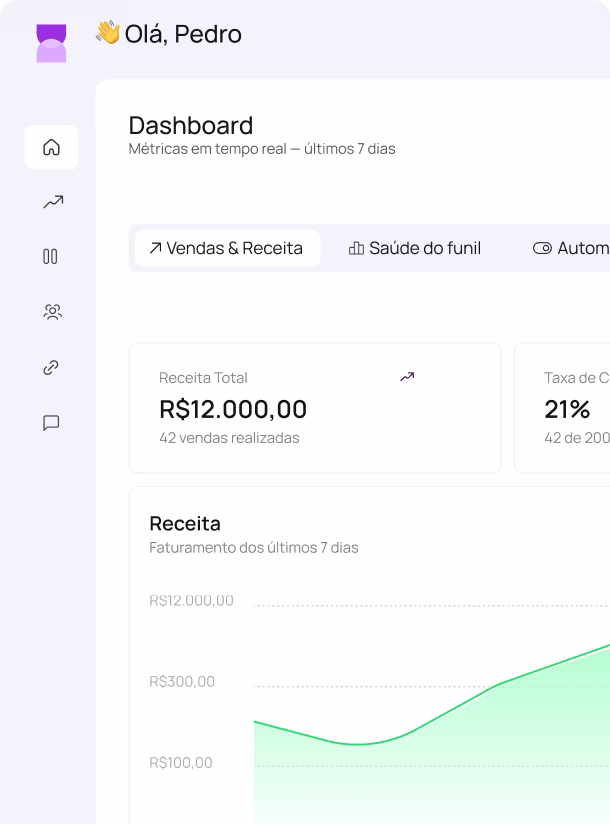Switch to the Autom tab

coord(571,248)
